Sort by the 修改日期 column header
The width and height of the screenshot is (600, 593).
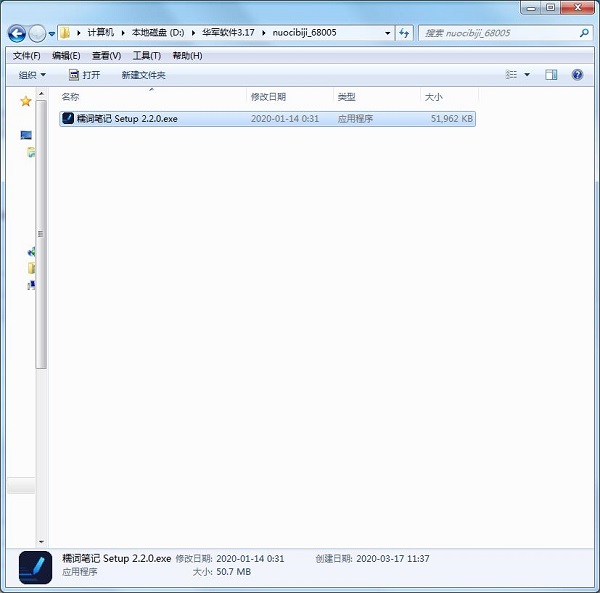pyautogui.click(x=268, y=97)
